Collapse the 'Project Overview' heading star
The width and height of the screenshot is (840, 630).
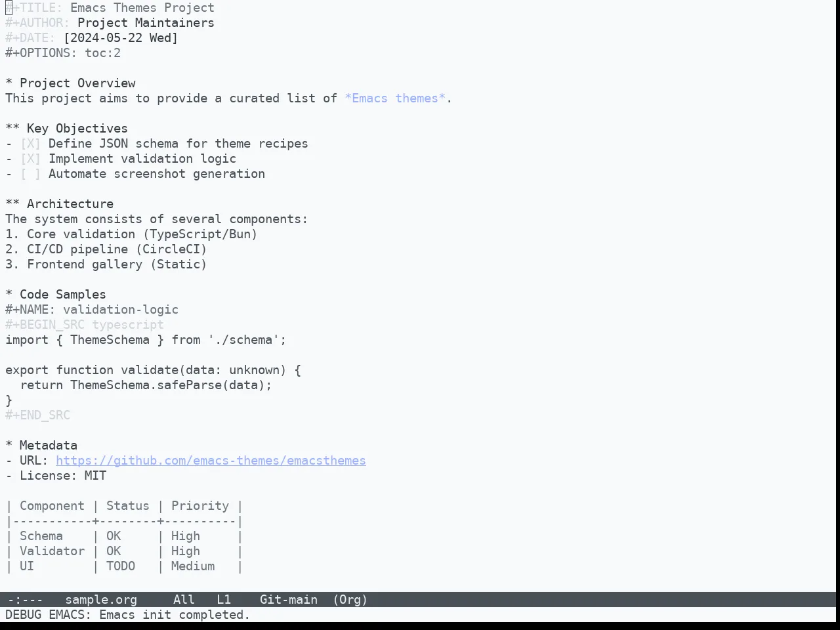point(9,83)
